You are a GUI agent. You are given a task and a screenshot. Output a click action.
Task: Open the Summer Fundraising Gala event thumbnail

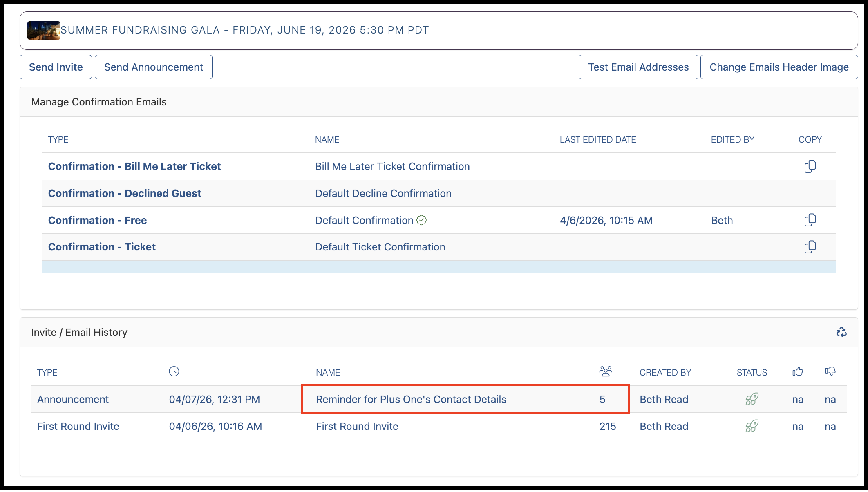tap(44, 30)
